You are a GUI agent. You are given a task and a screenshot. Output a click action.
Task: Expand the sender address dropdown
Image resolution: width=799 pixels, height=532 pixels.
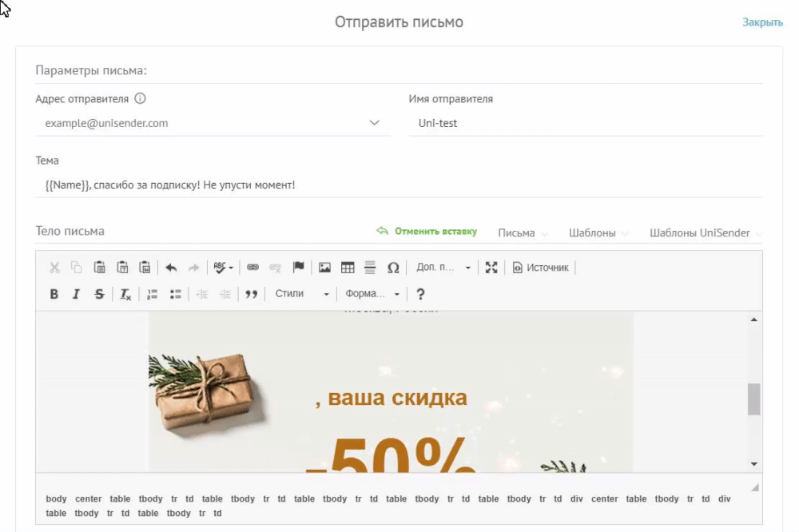pos(375,123)
